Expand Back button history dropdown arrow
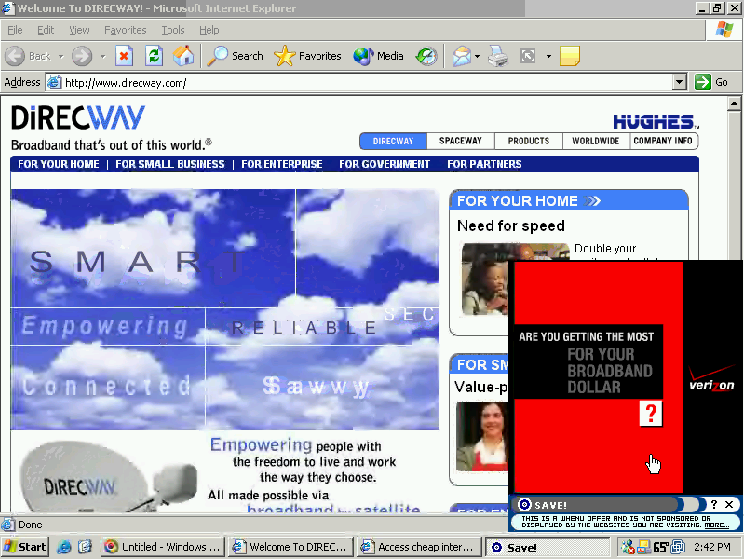The image size is (744, 559). (61, 56)
